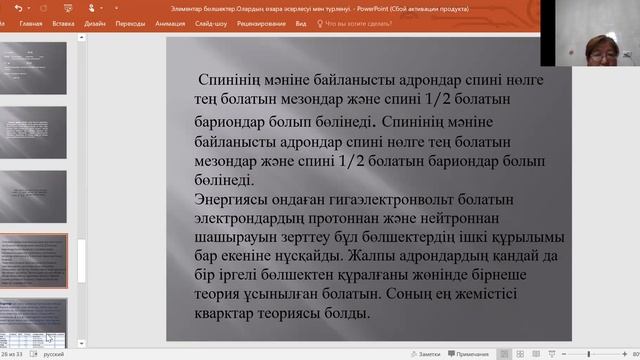
Task: Click the 'Что вы хотите сделать?' search field
Action: [358, 24]
